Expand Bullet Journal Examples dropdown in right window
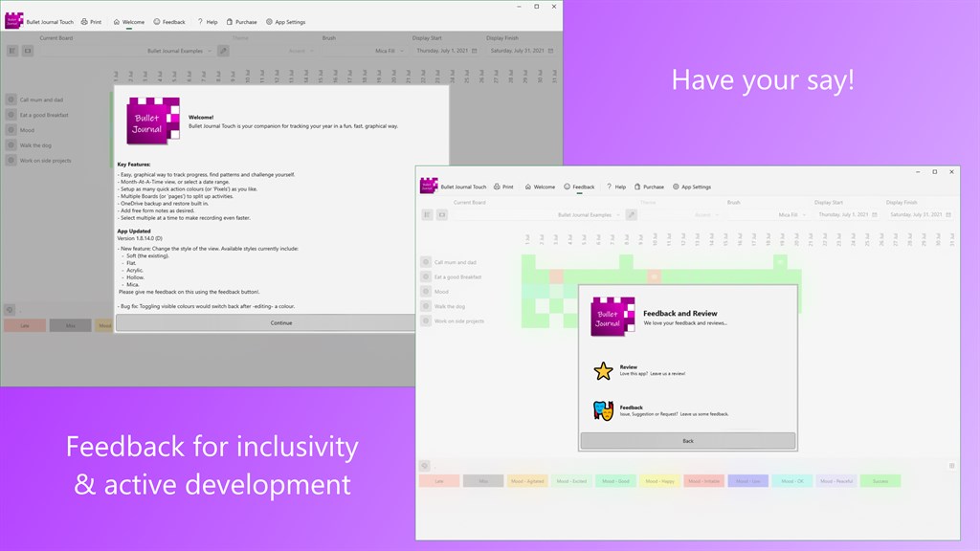980x551 pixels. (x=538, y=215)
